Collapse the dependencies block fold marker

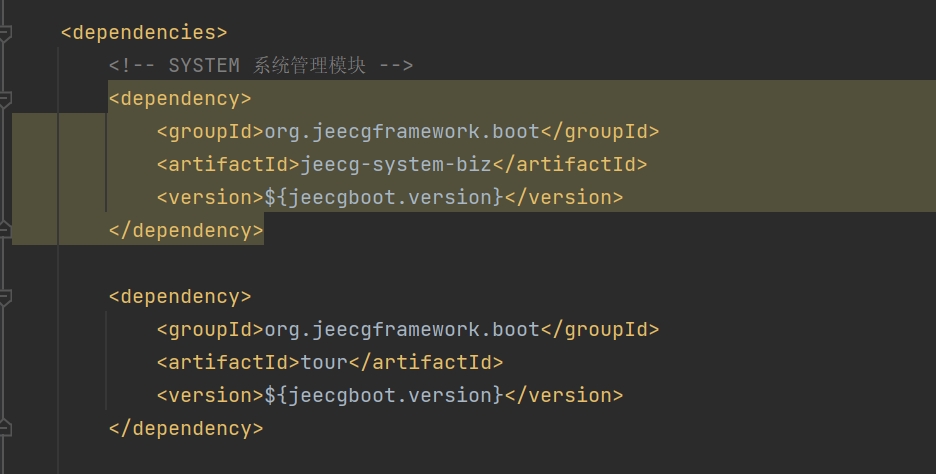pos(5,33)
